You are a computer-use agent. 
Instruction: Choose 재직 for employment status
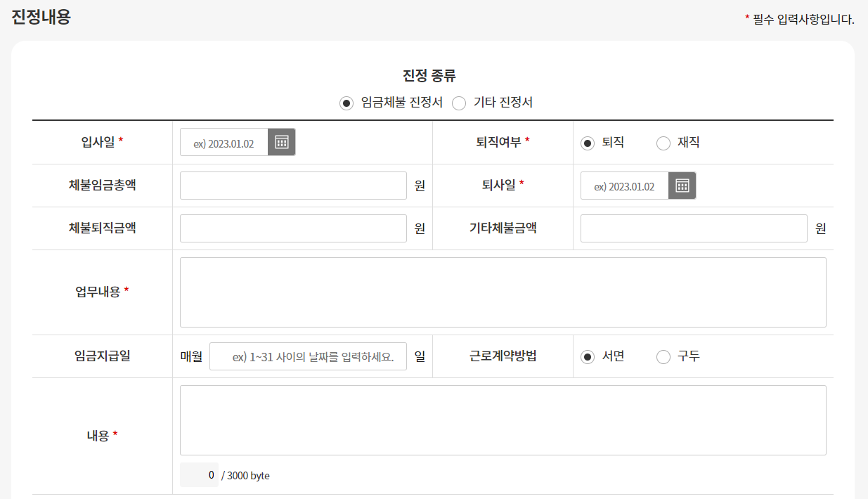pos(663,143)
